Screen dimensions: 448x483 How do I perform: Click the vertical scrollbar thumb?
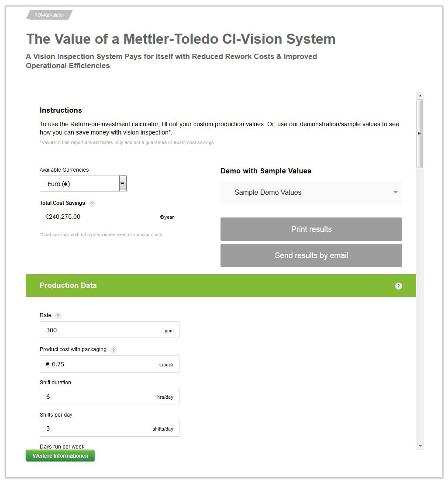pos(420,134)
